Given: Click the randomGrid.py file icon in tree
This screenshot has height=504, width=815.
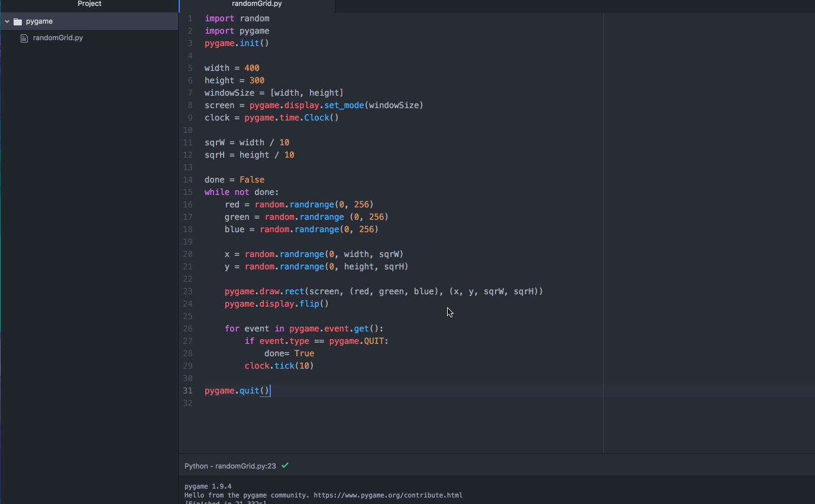Looking at the screenshot, I should (x=24, y=38).
